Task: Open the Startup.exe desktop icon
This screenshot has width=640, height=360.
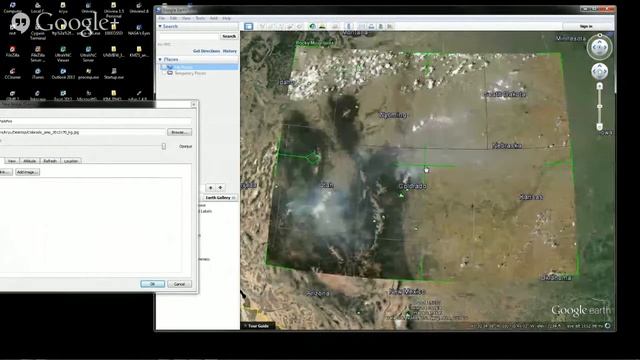Action: click(114, 73)
